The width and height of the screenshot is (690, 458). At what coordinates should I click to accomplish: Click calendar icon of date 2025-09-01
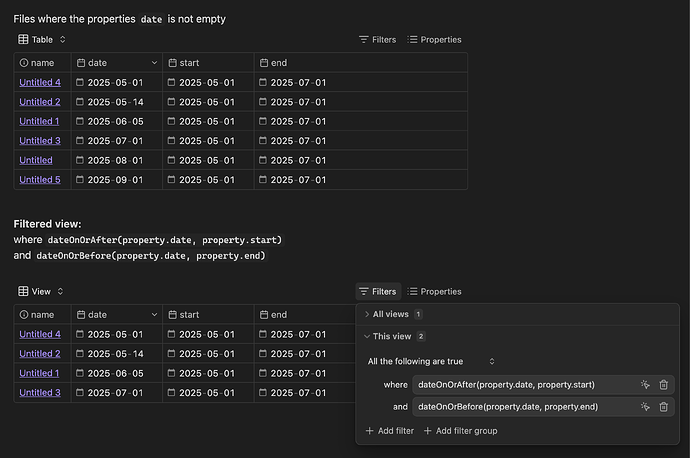[80, 180]
